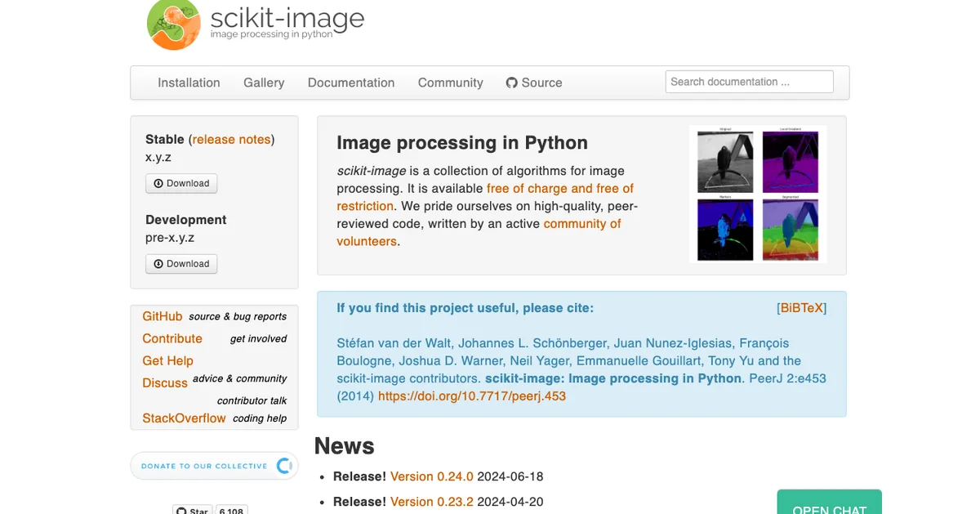
Task: Open the Get Help sidebar link
Action: (x=168, y=360)
